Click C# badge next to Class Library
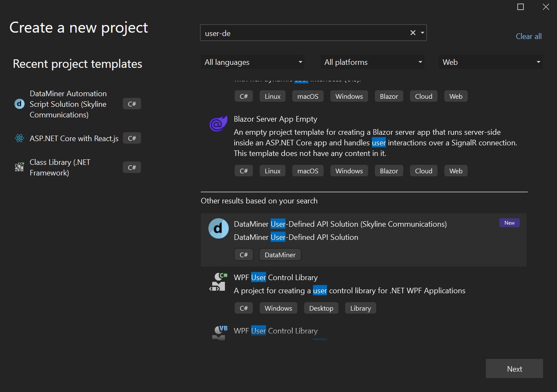 click(132, 167)
